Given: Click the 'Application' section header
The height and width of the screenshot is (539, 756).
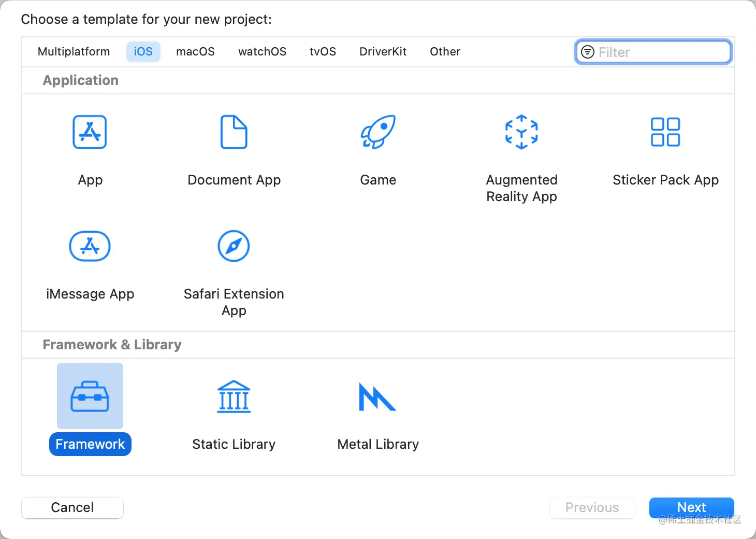Looking at the screenshot, I should pos(81,80).
